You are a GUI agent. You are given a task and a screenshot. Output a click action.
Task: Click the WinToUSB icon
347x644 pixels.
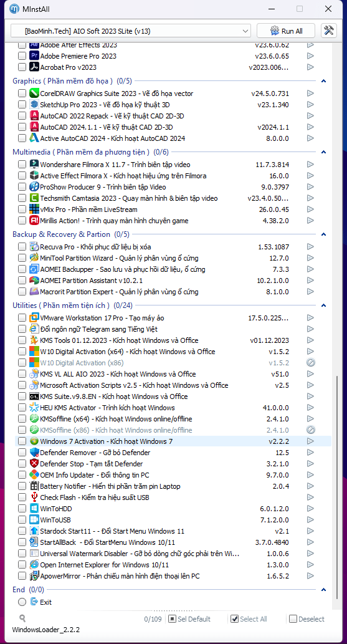point(34,519)
